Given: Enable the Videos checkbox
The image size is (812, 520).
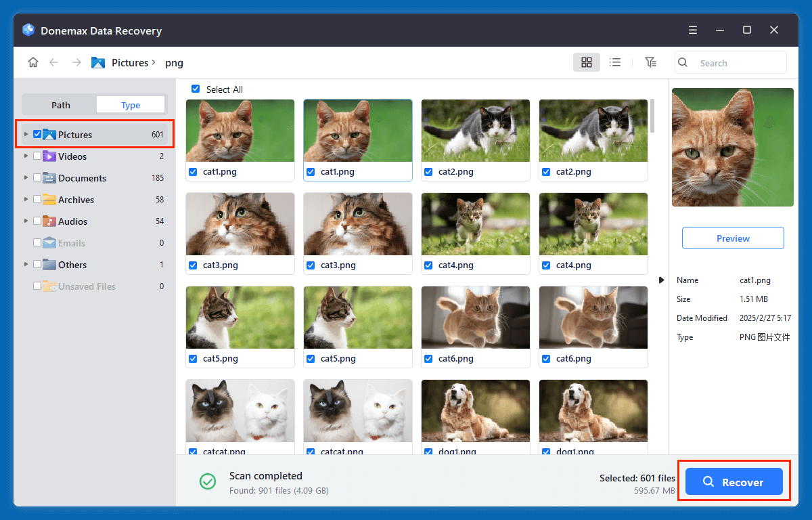Looking at the screenshot, I should click(x=37, y=156).
